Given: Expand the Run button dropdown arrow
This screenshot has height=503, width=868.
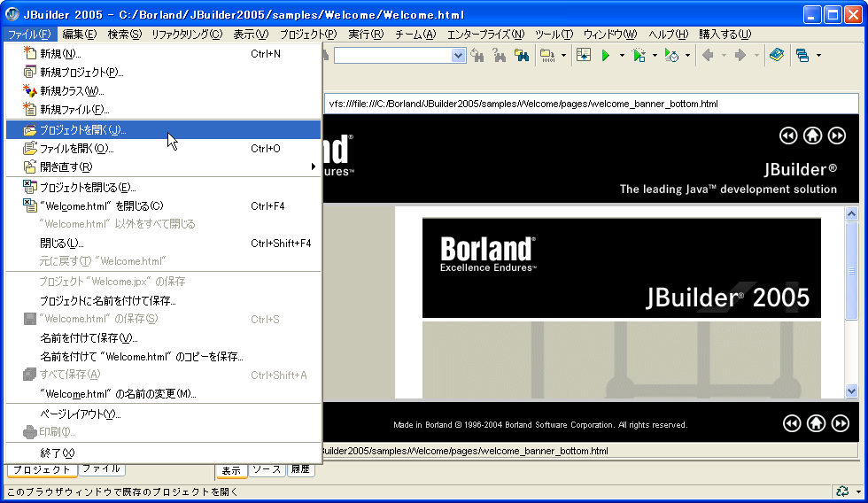Looking at the screenshot, I should click(622, 55).
